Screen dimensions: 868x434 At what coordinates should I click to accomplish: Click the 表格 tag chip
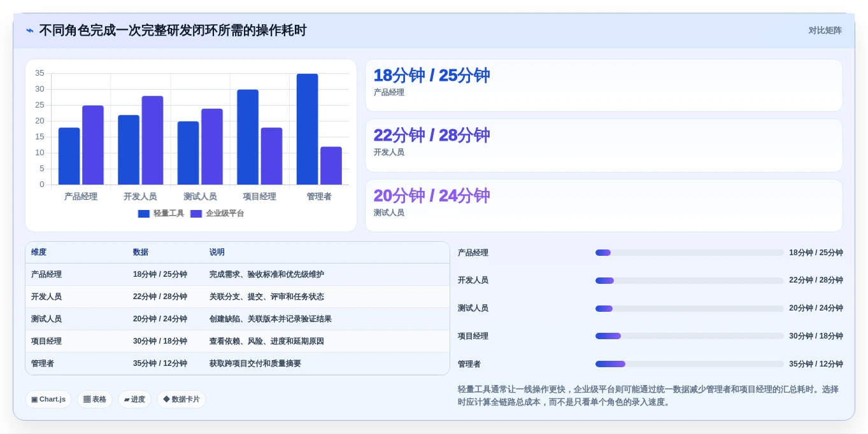click(x=95, y=399)
